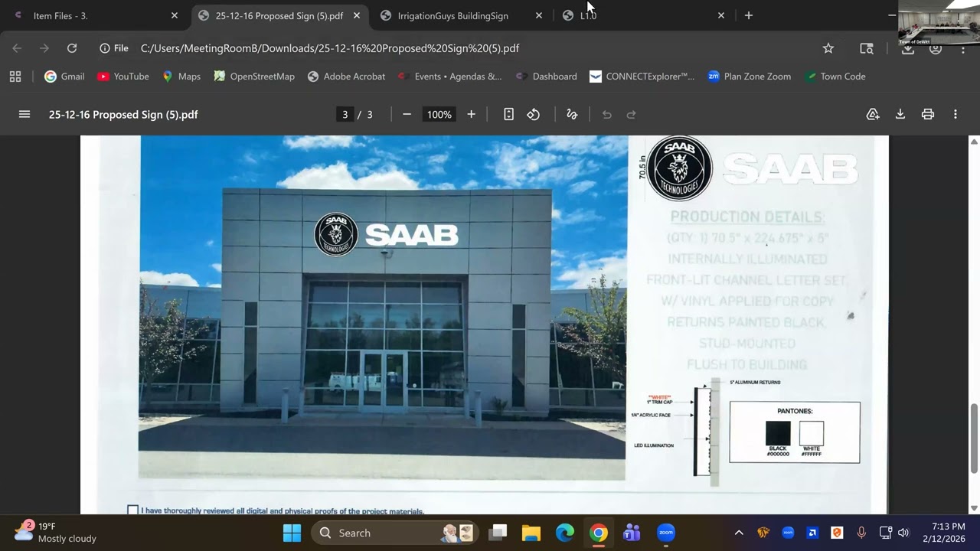
Task: Select the 25-12-16 Proposed Sign (5).pdf tab
Action: click(279, 15)
